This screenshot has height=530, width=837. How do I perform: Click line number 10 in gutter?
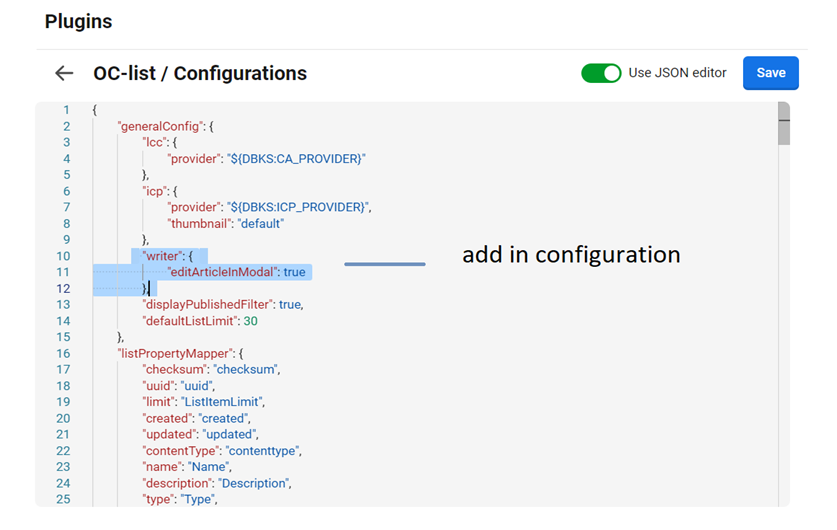63,256
